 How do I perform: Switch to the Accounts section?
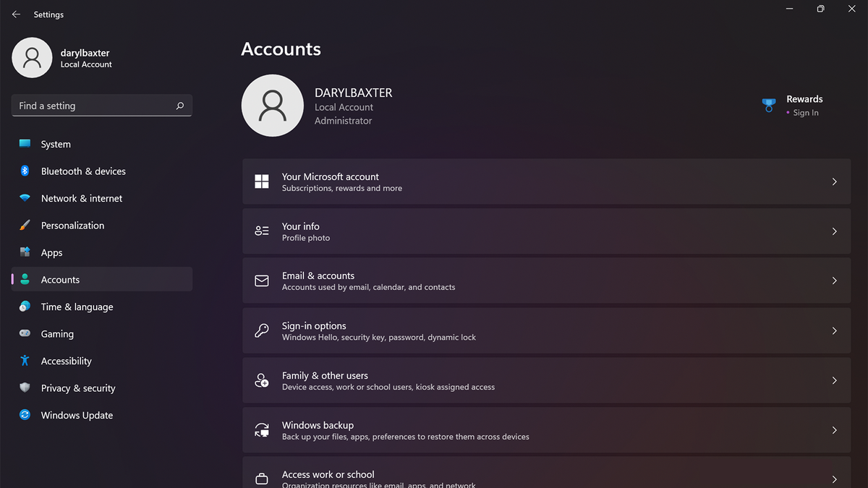click(60, 279)
